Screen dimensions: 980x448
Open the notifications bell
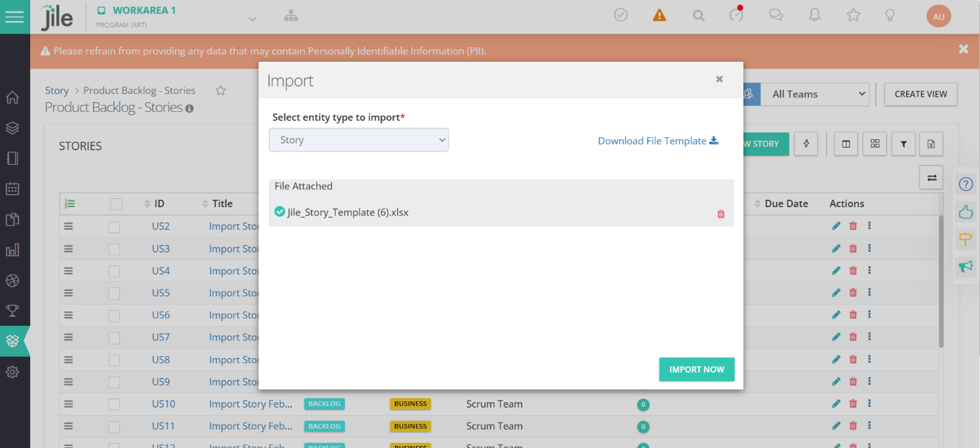[x=815, y=15]
